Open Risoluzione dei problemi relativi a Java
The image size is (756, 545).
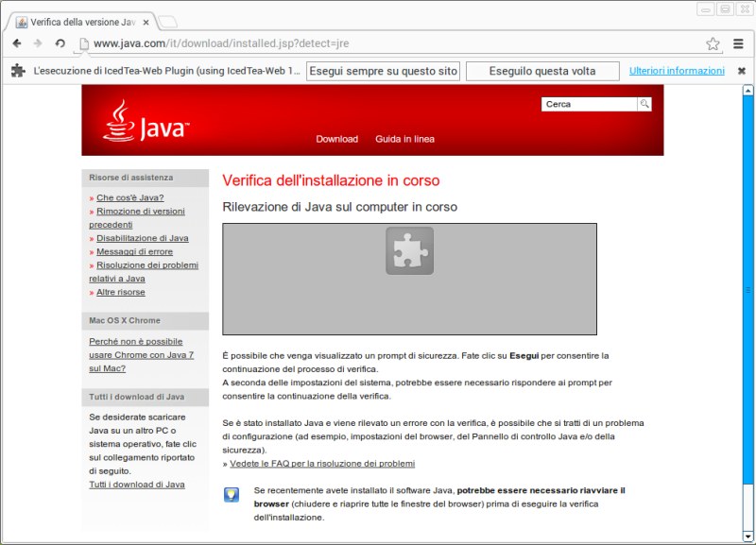click(144, 272)
